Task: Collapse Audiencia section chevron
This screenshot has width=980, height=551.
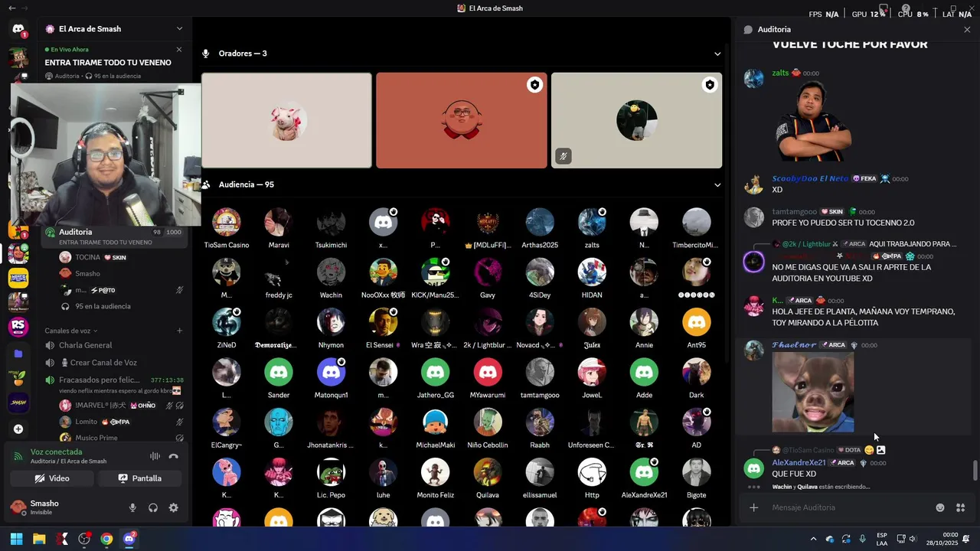Action: (717, 184)
